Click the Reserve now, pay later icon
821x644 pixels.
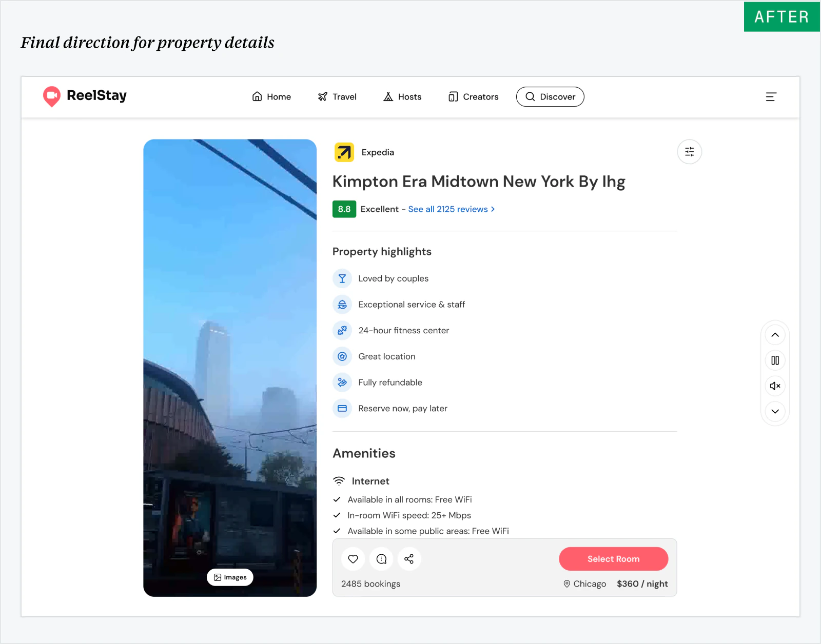(342, 409)
